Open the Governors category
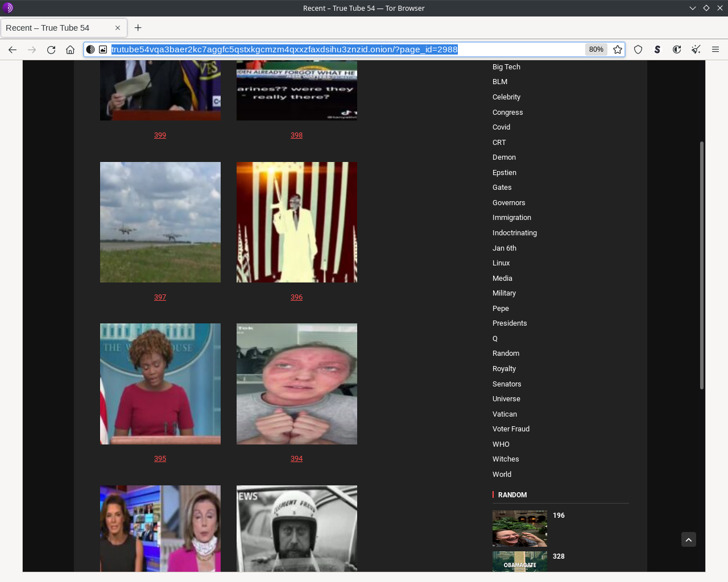Image resolution: width=728 pixels, height=582 pixels. (x=508, y=203)
